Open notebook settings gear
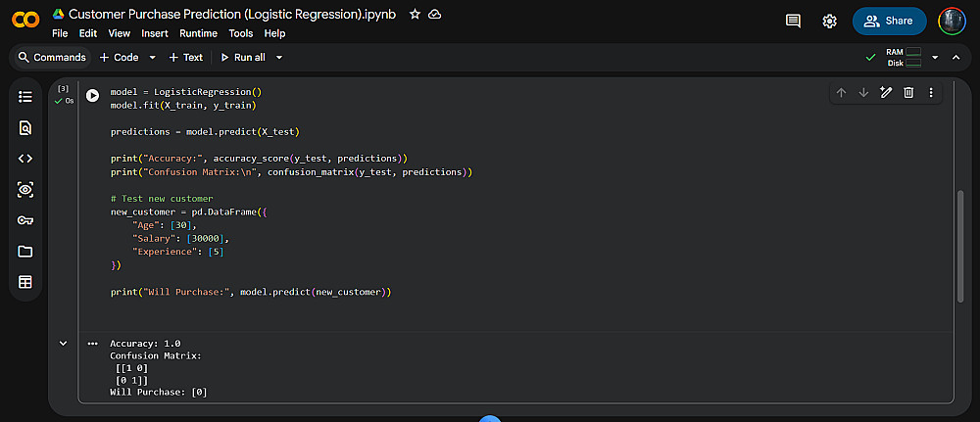Image resolution: width=980 pixels, height=422 pixels. pos(830,21)
